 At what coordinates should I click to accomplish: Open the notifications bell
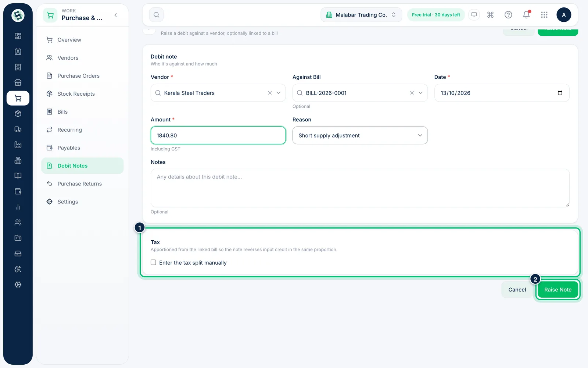tap(526, 15)
